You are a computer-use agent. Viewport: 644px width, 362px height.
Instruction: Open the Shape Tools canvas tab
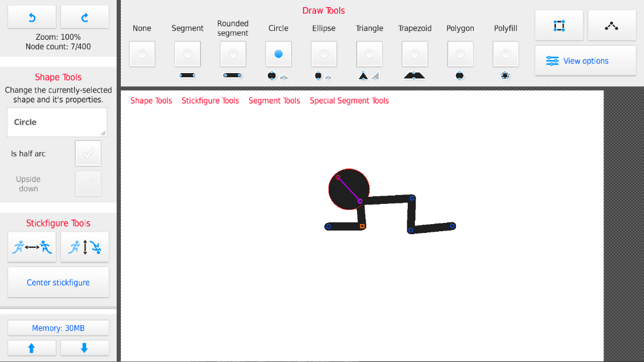[x=151, y=101]
